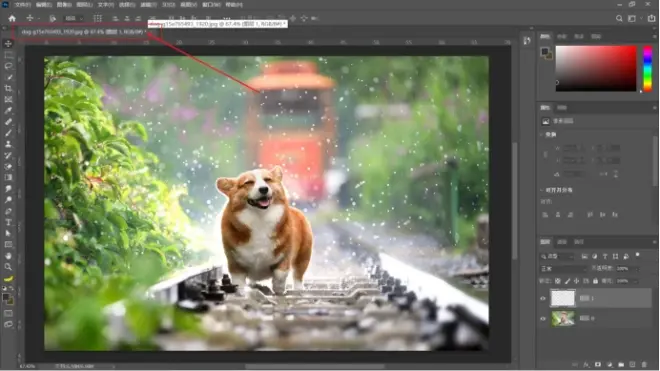Open the layer fill dropdown arrow

point(637,281)
